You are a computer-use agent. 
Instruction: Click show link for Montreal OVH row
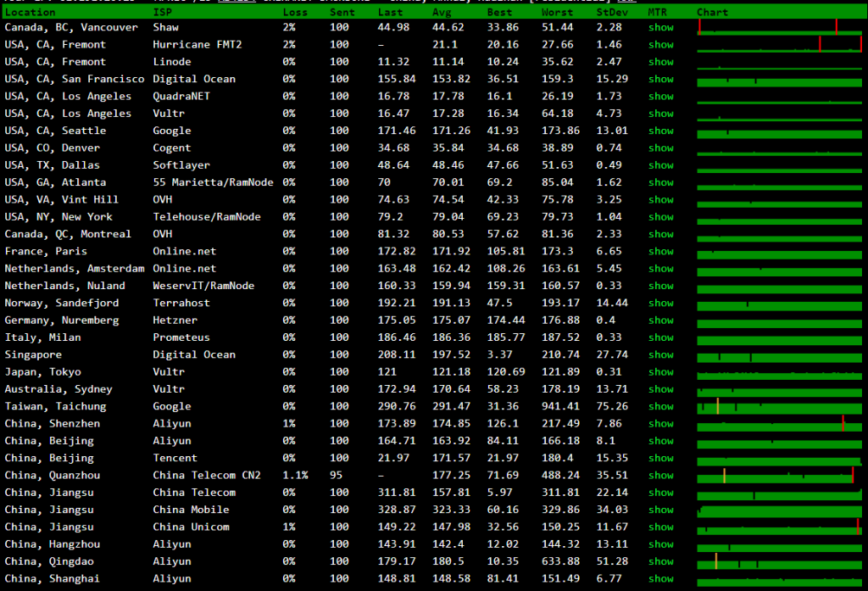661,234
